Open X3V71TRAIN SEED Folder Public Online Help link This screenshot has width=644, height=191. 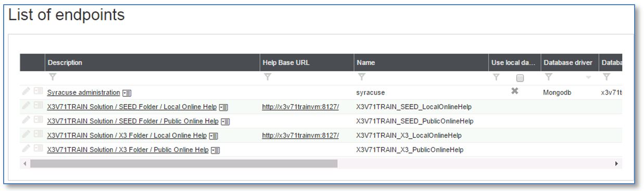pos(133,121)
